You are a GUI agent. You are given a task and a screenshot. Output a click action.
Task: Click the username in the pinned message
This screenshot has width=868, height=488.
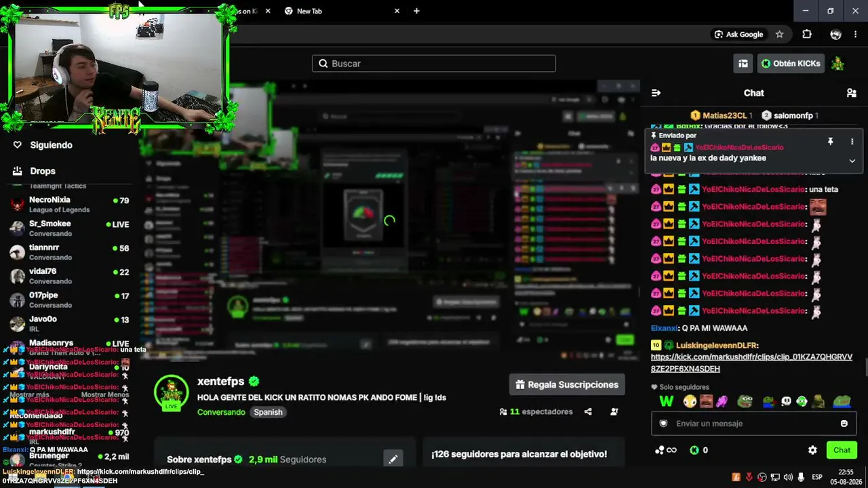tap(739, 147)
